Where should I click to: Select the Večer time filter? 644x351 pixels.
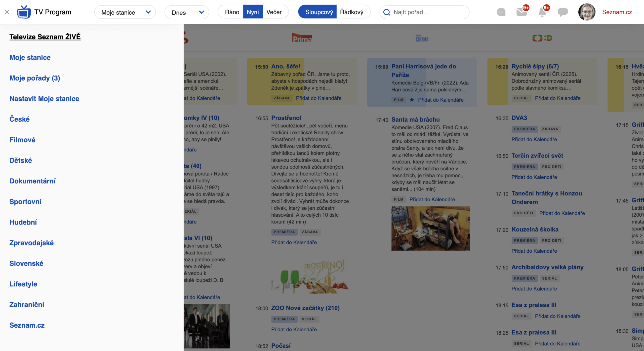tap(274, 12)
